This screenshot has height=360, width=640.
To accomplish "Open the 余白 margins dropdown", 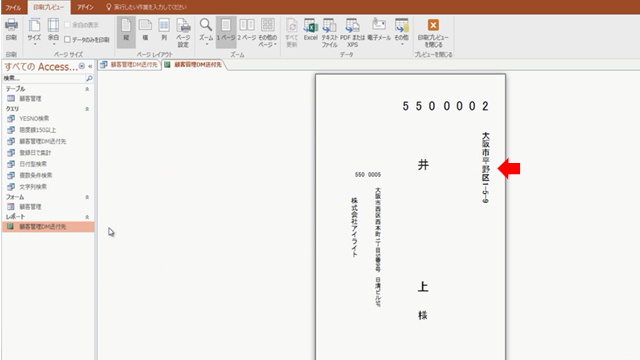I will pyautogui.click(x=53, y=32).
